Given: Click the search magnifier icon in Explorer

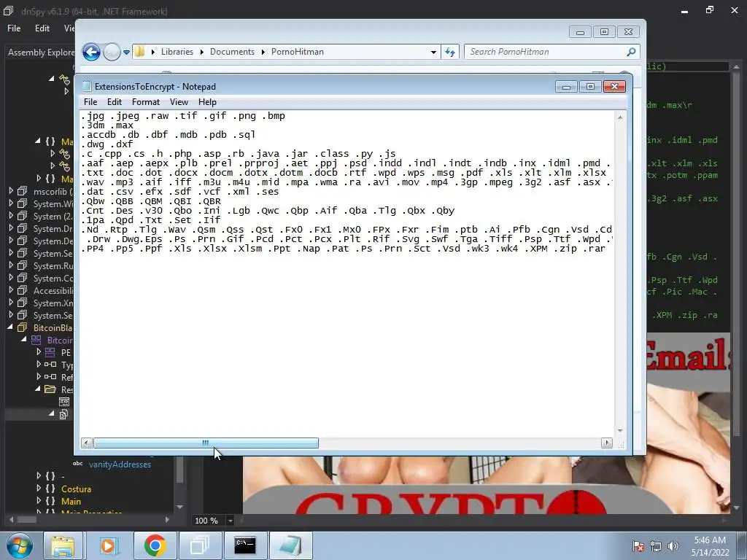Looking at the screenshot, I should click(631, 52).
